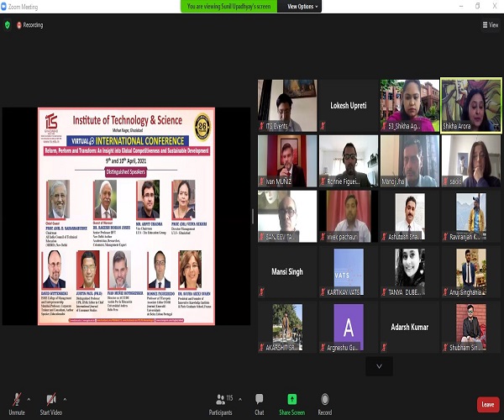Click the Unmute microphone icon
The width and height of the screenshot is (504, 420).
(17, 399)
